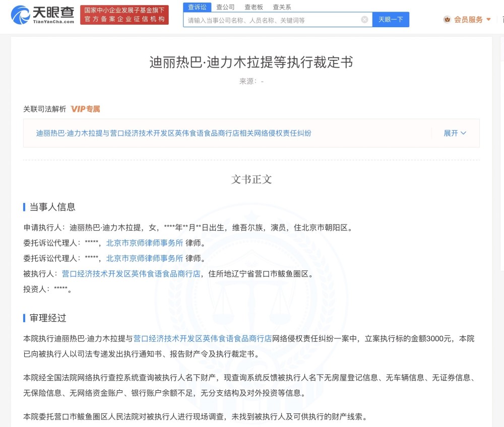Click the paragraph starting 本院委托营口市鲅鱼圈区人民法院
The height and width of the screenshot is (427, 504).
[x=196, y=417]
